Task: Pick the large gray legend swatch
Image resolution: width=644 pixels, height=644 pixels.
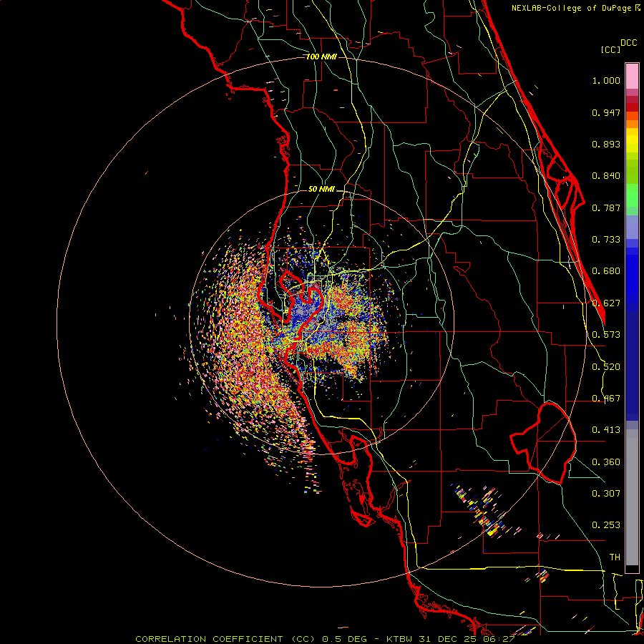Action: point(632,497)
